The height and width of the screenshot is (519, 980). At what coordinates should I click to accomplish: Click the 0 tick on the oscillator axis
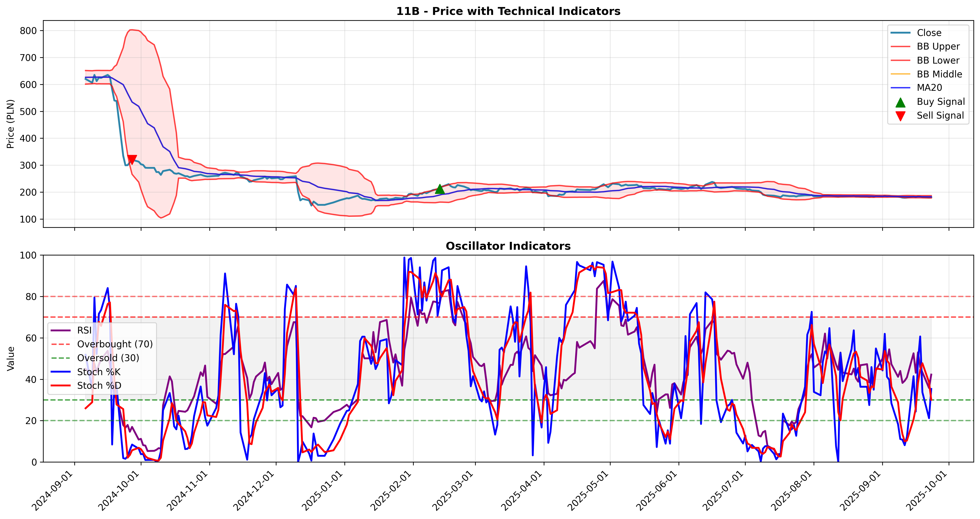coord(34,462)
